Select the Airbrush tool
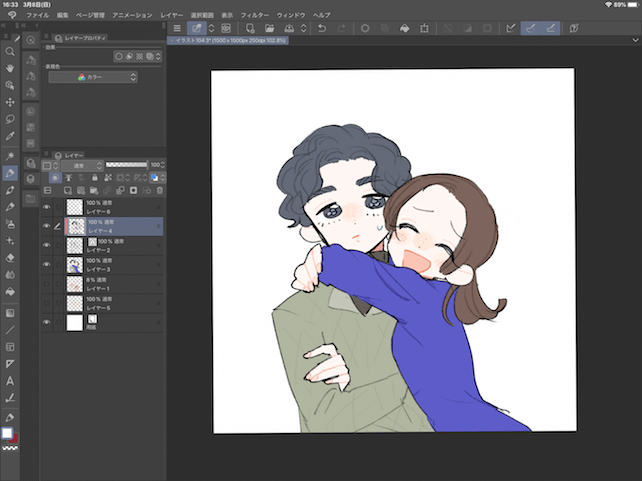Image resolution: width=642 pixels, height=481 pixels. [10, 224]
